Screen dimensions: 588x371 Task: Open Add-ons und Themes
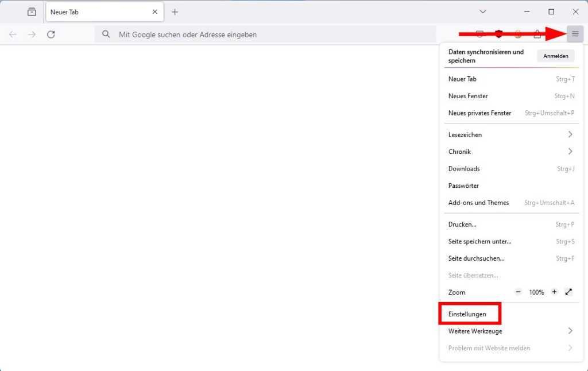click(x=478, y=203)
